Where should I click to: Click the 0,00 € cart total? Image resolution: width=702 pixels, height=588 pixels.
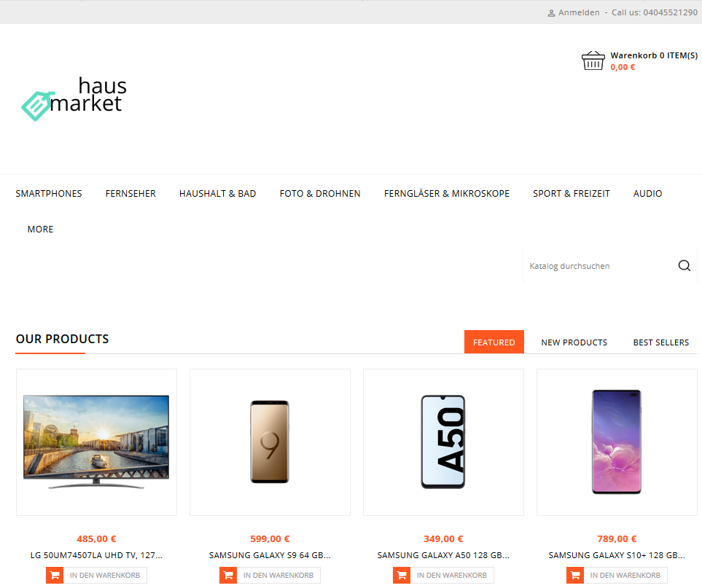click(x=623, y=67)
